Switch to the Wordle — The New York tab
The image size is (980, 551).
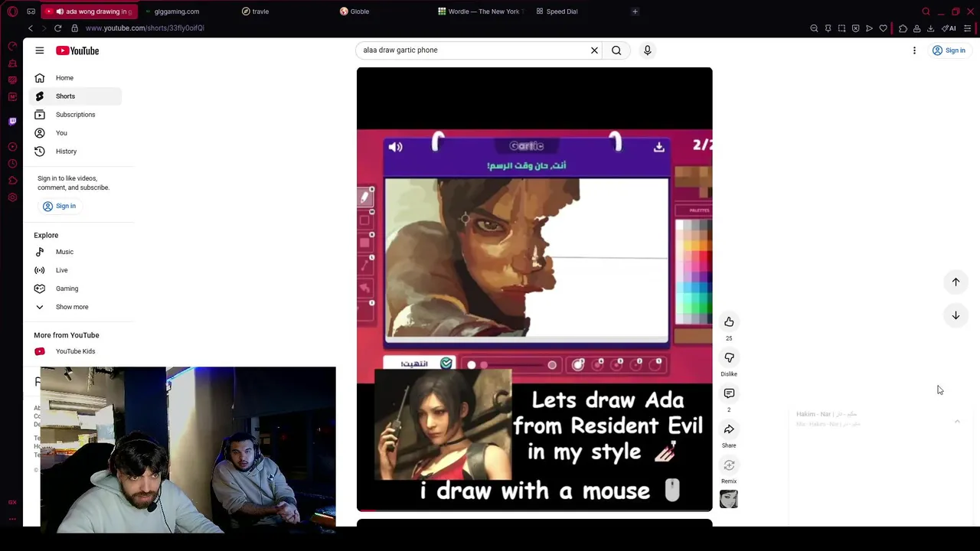[x=481, y=11]
